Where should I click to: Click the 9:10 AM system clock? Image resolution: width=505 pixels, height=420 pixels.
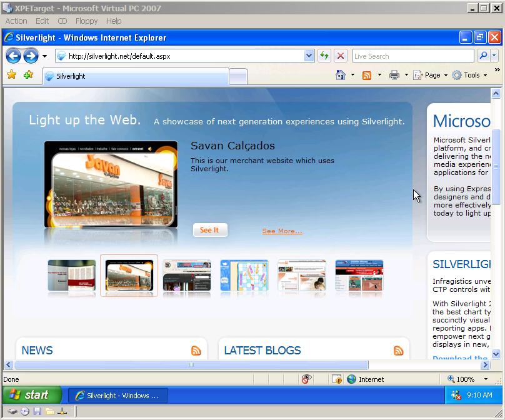pyautogui.click(x=479, y=395)
